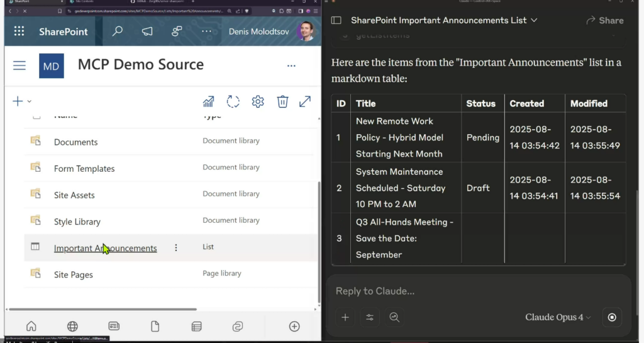The width and height of the screenshot is (644, 343).
Task: Open the Important Announcements list
Action: pos(105,248)
